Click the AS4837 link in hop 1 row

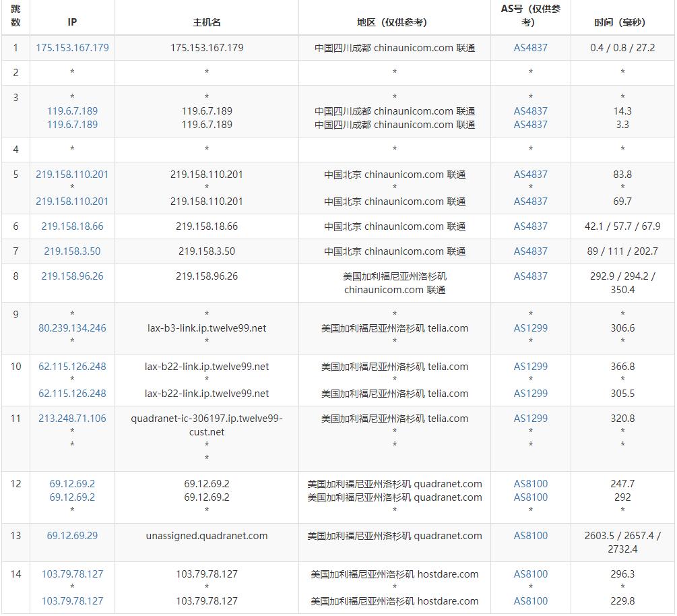click(x=530, y=48)
